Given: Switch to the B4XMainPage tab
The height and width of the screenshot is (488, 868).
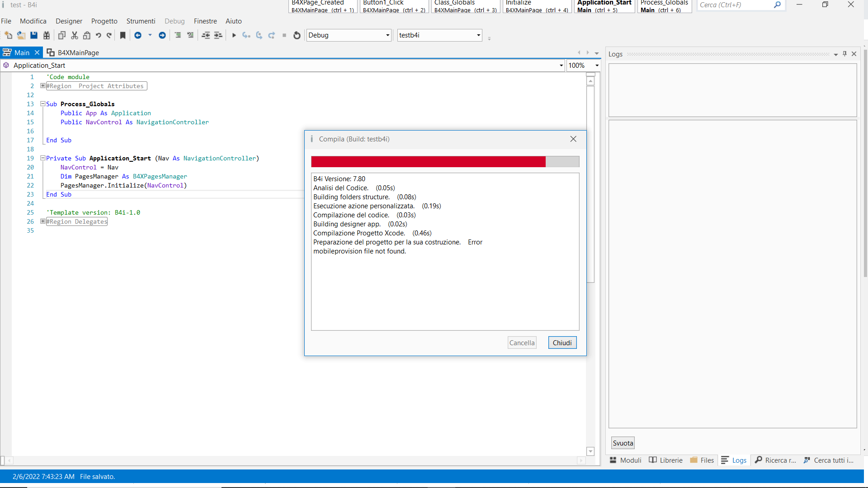Looking at the screenshot, I should [x=73, y=53].
